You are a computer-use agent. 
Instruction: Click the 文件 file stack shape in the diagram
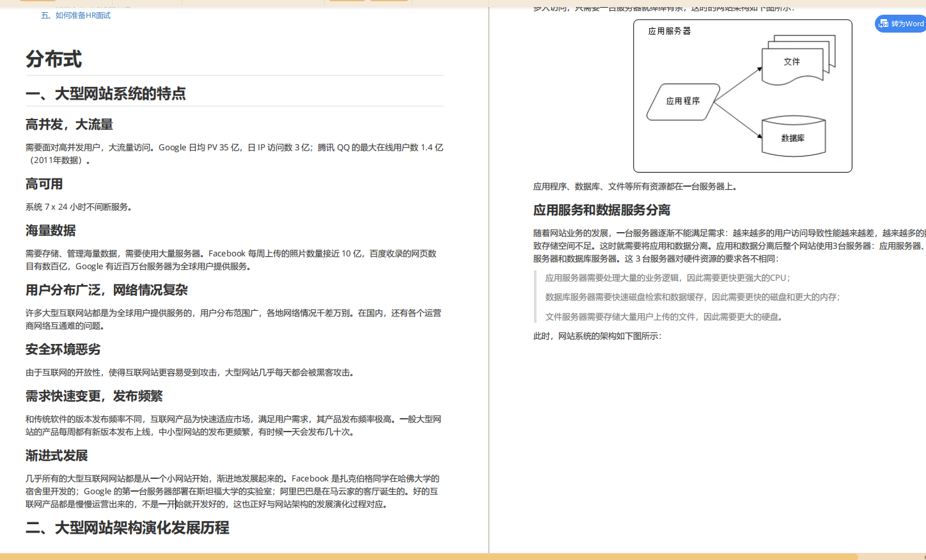793,62
